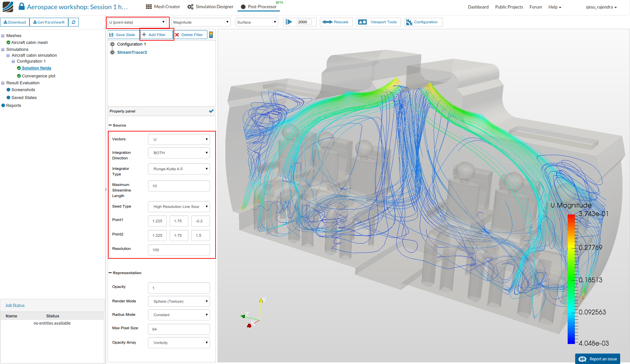The width and height of the screenshot is (630, 364).
Task: Click the Maximum Streamline Length input field
Action: coord(179,186)
